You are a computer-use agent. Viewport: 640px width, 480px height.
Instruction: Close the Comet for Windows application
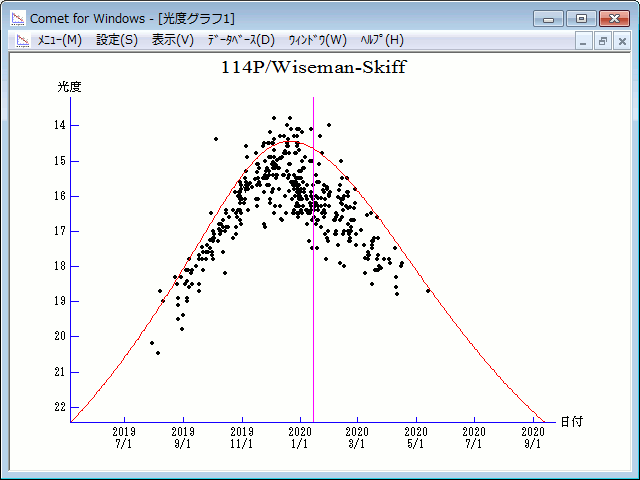coord(613,18)
